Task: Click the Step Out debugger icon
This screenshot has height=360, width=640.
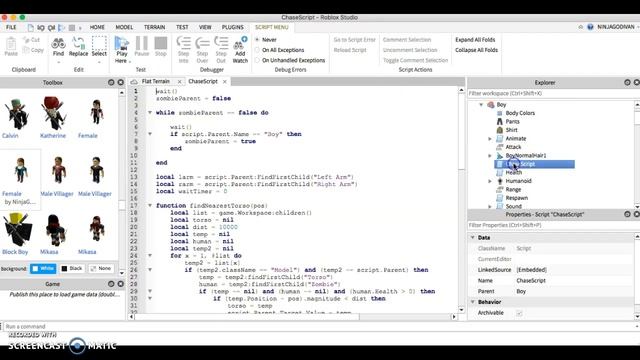Action: coord(221,43)
